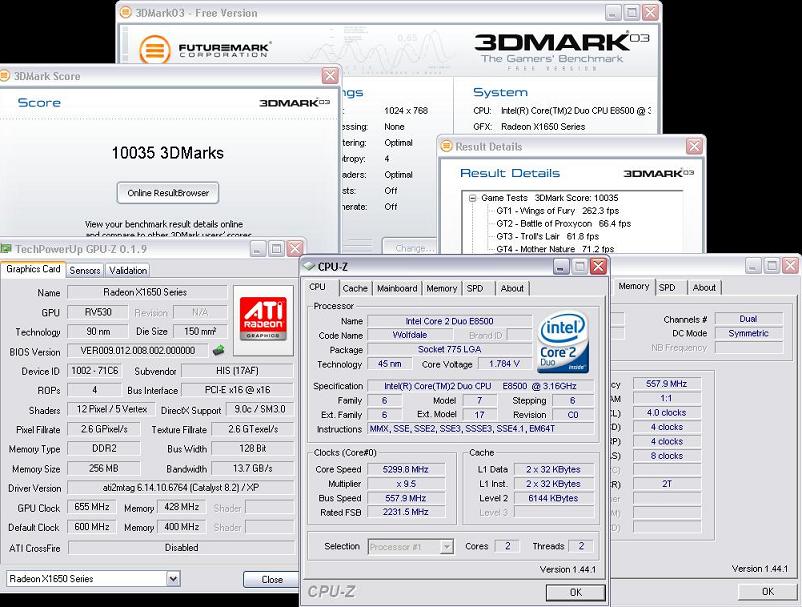Close the background CPU-Z window
This screenshot has width=802, height=607.
pyautogui.click(x=790, y=265)
